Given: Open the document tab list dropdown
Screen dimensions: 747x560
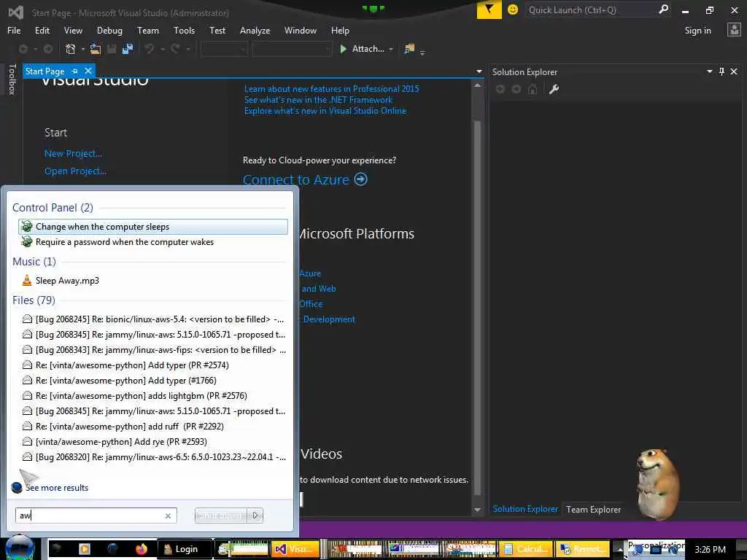Looking at the screenshot, I should coord(479,71).
